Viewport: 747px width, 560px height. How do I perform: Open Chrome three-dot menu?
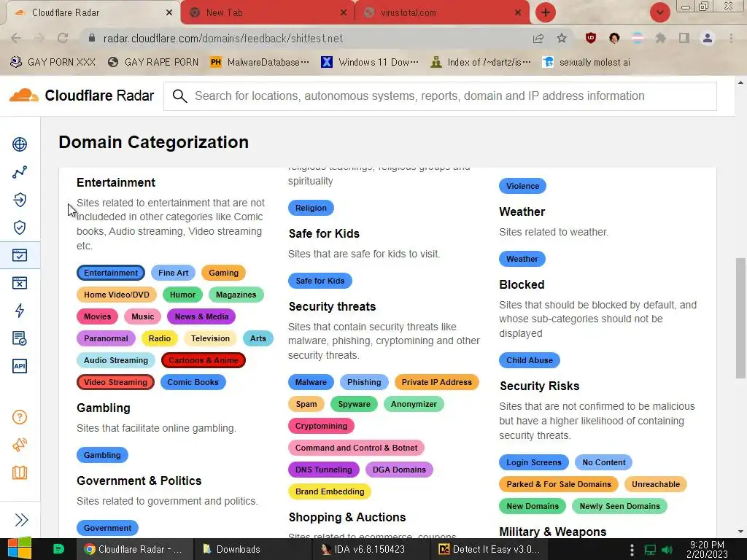coord(731,38)
